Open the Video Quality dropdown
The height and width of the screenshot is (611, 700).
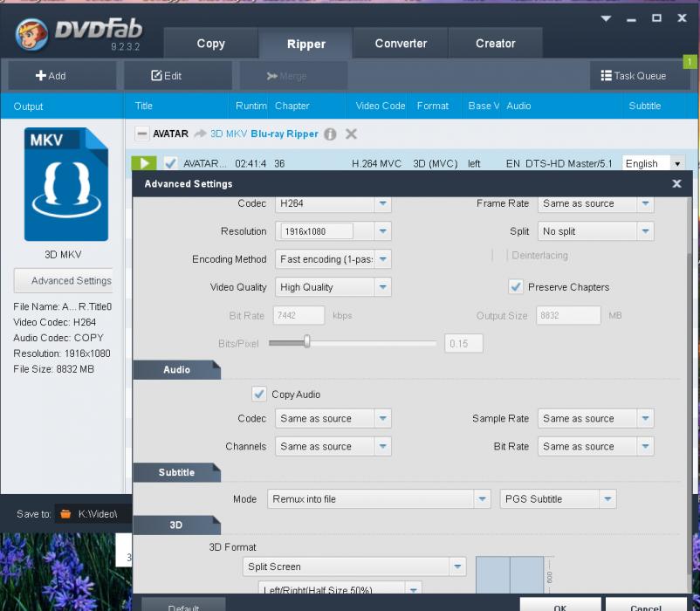382,287
